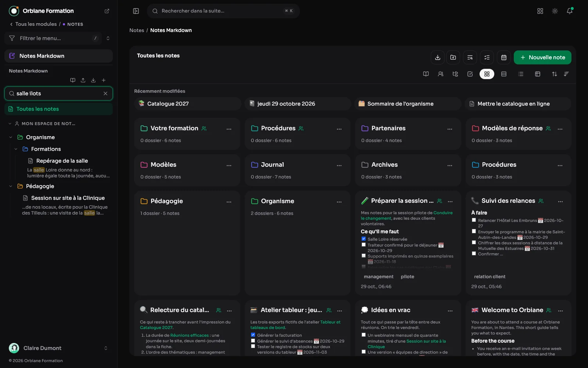Switch to the stacked rows view
Screen dimensions: 588x368
(504, 74)
